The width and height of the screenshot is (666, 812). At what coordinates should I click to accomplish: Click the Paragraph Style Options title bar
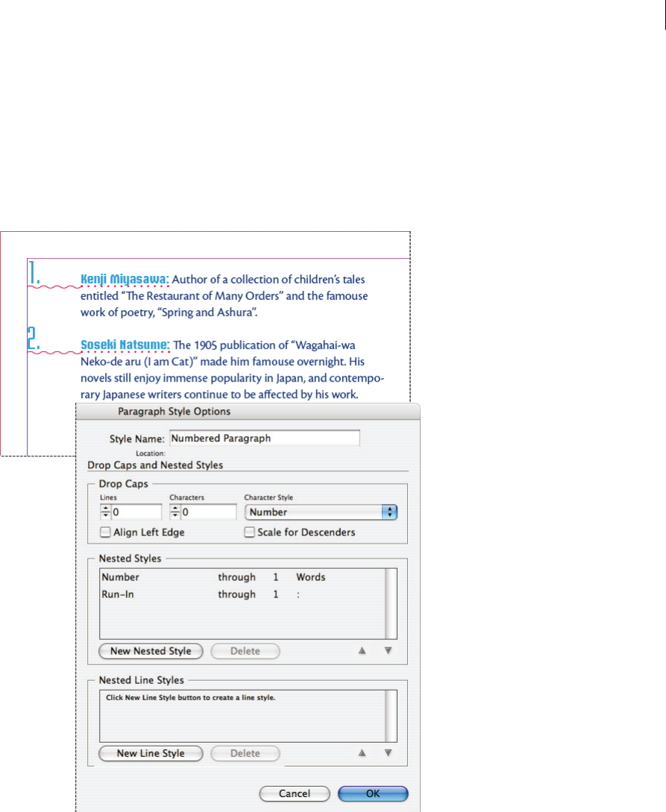click(248, 411)
